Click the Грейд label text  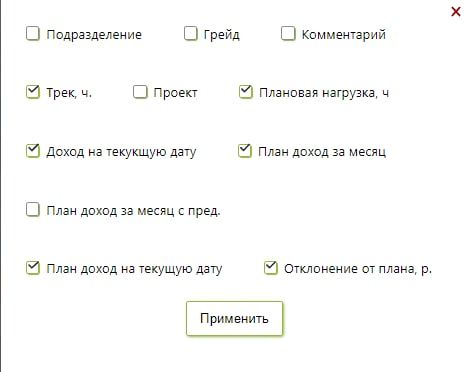tap(222, 35)
